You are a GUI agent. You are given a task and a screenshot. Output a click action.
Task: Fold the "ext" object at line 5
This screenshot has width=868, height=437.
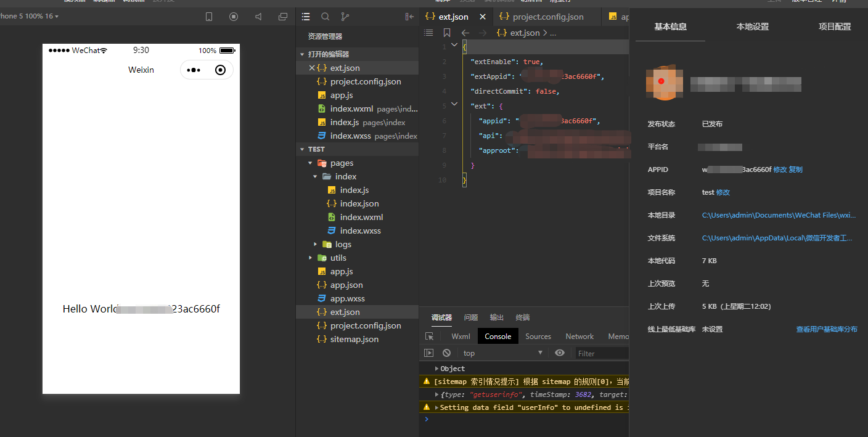pyautogui.click(x=454, y=104)
